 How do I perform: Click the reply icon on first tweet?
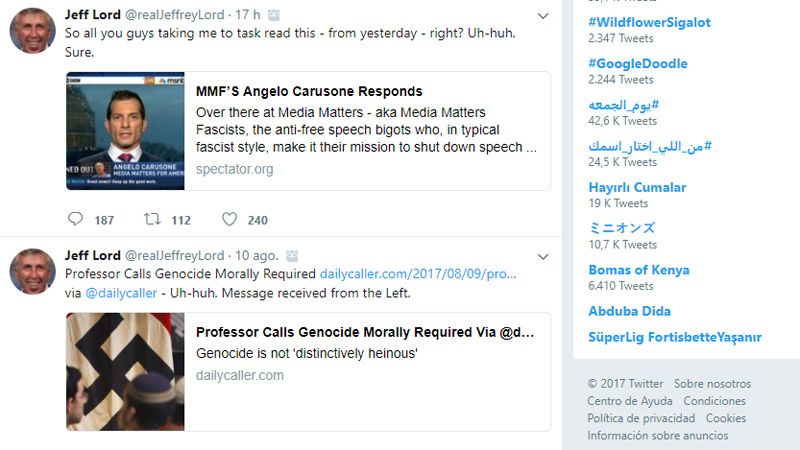[x=76, y=219]
